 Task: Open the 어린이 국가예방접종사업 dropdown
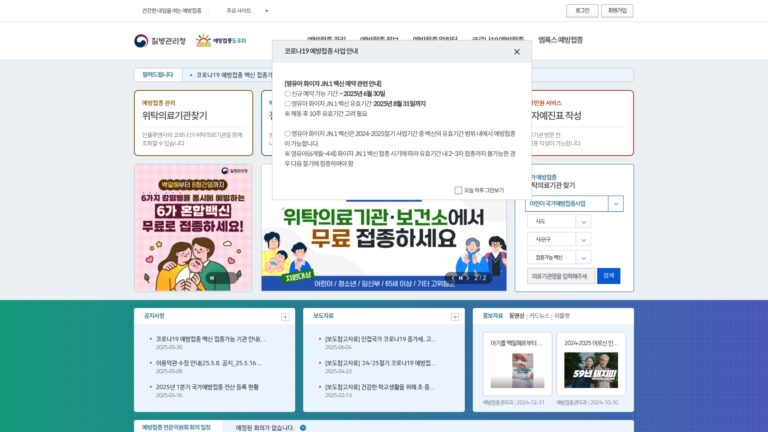click(x=574, y=203)
